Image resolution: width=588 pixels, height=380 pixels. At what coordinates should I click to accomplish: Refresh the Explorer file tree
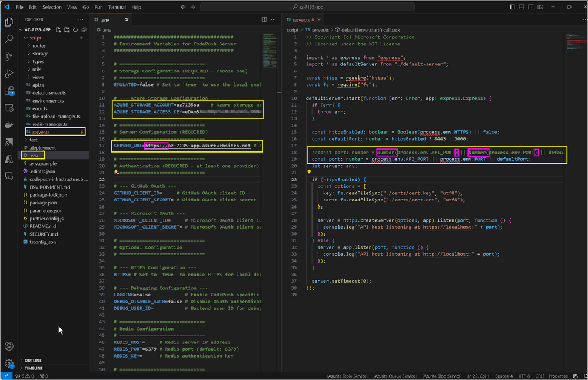[x=75, y=29]
